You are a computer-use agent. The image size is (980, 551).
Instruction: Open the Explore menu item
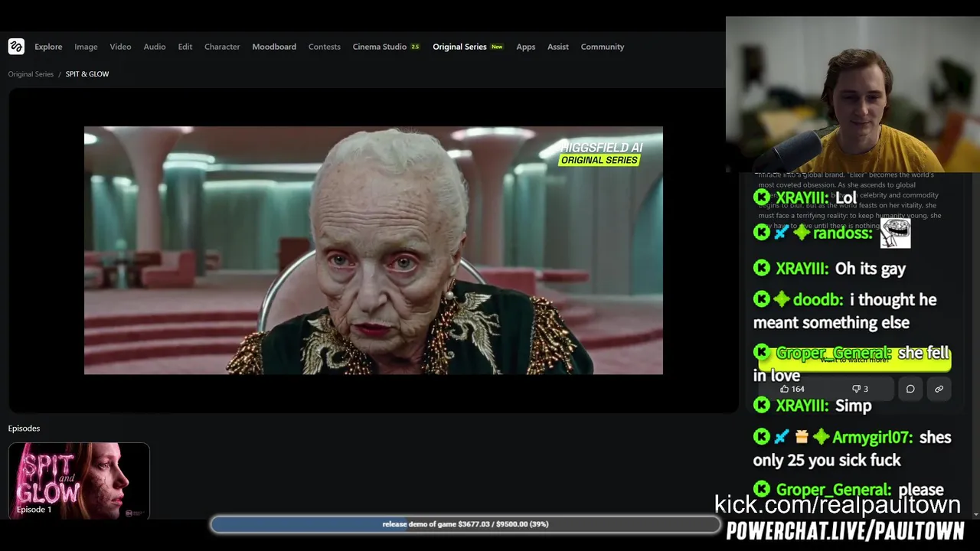click(48, 47)
